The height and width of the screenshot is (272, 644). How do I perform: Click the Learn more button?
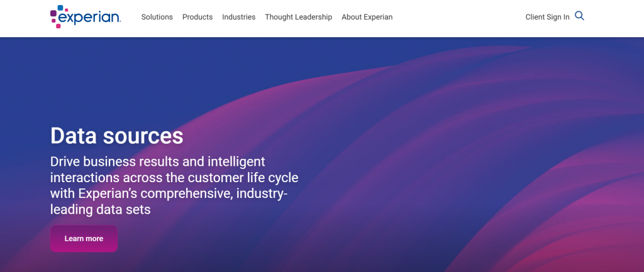click(84, 238)
